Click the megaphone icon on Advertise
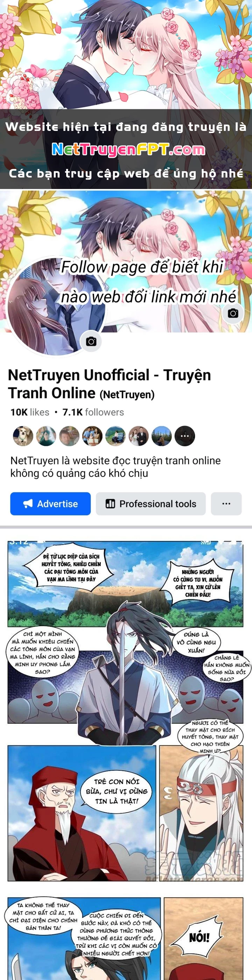This screenshot has width=252, height=980. [28, 504]
